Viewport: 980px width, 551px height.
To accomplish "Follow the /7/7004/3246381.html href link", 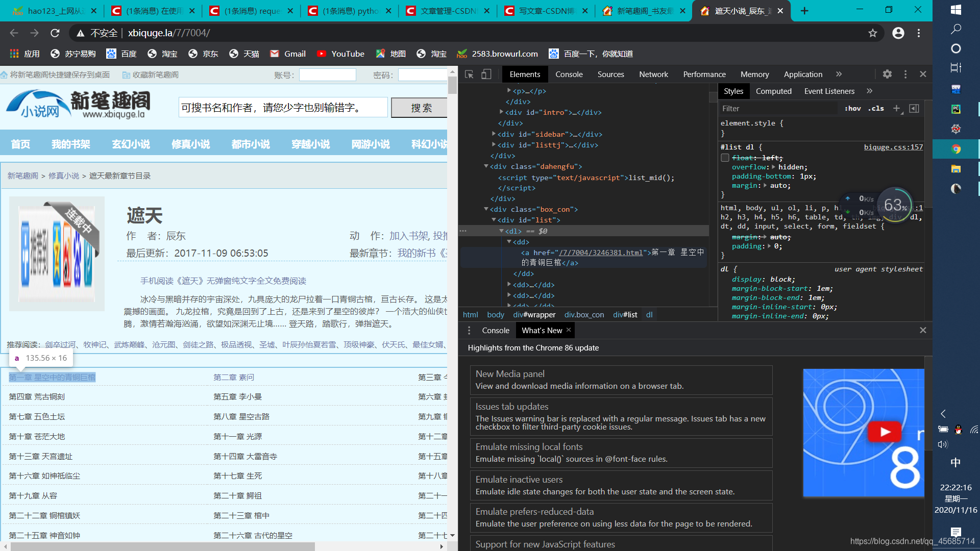I will point(600,253).
